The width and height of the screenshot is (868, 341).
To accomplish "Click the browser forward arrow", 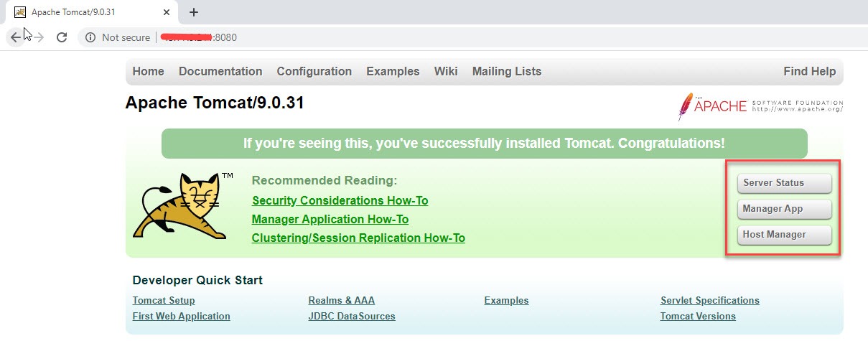I will [x=39, y=37].
